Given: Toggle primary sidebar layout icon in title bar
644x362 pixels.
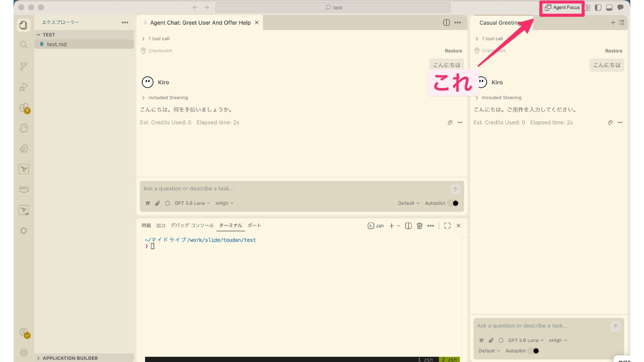Looking at the screenshot, I should 598,7.
